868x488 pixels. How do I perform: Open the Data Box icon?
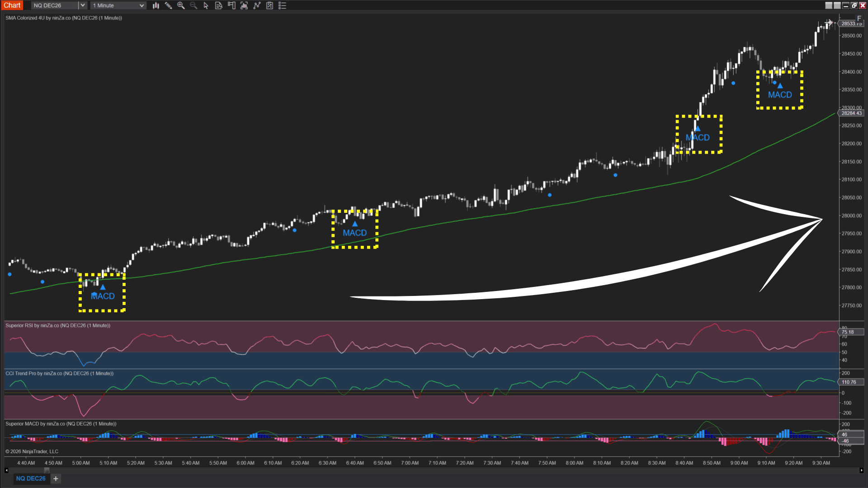coord(219,5)
